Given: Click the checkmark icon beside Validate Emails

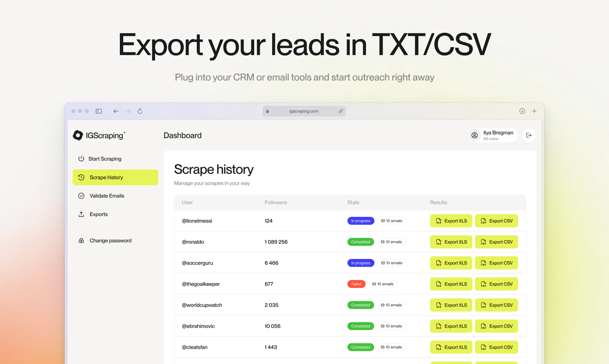Looking at the screenshot, I should (81, 196).
